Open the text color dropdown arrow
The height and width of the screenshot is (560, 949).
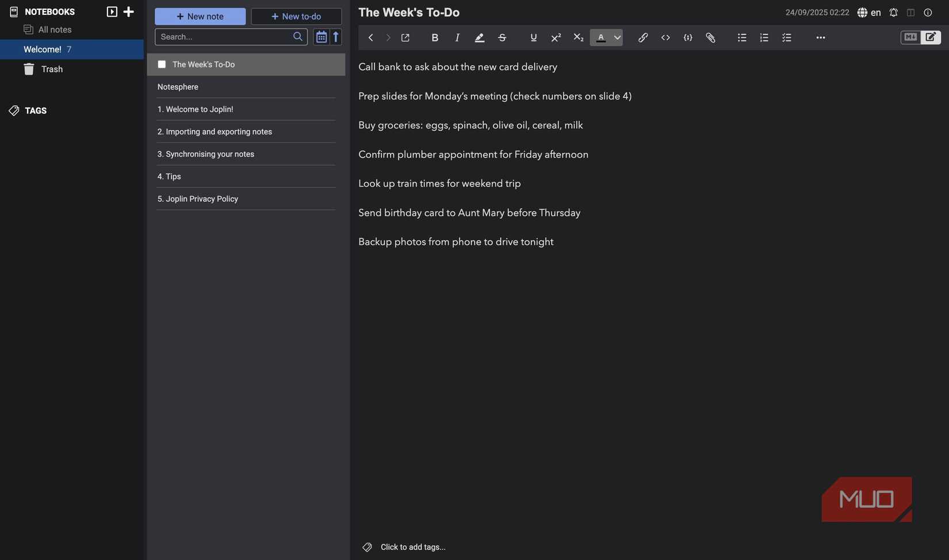point(617,37)
